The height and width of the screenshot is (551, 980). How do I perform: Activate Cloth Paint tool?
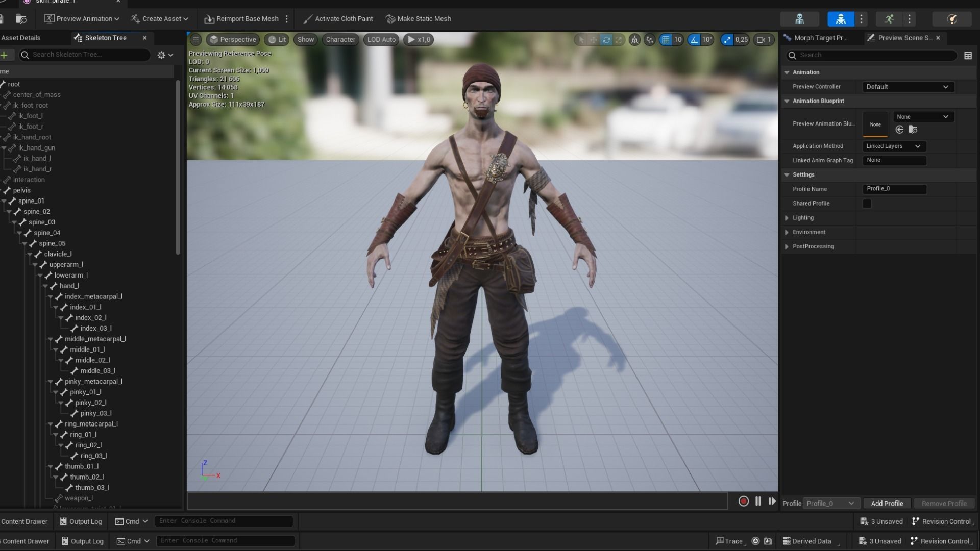coord(338,19)
